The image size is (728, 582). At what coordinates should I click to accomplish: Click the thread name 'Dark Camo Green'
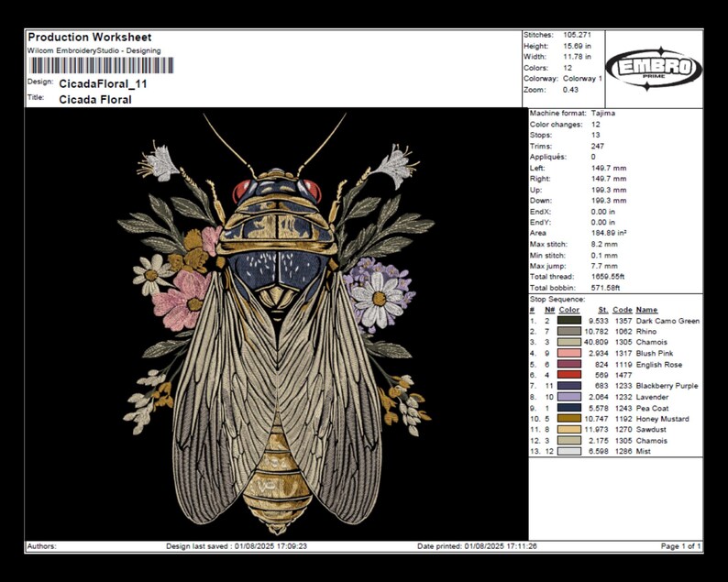(667, 321)
